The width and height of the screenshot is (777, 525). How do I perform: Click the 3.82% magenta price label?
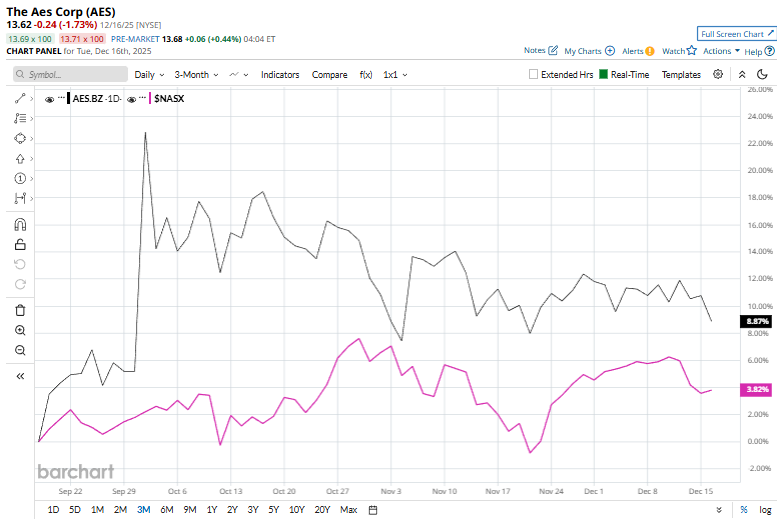[x=756, y=389]
